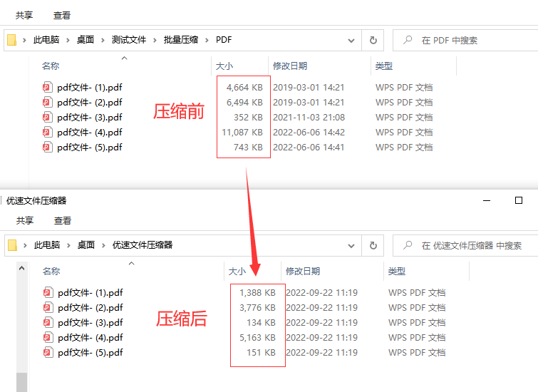
Task: Click the PDF icon of the 151 KB file
Action: pos(48,353)
